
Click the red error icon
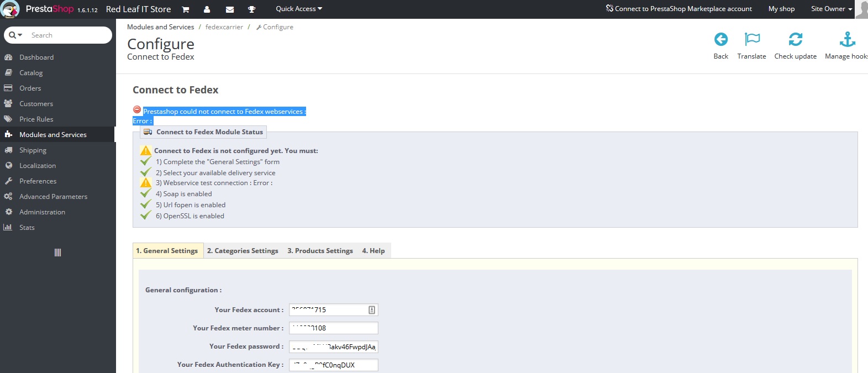137,109
